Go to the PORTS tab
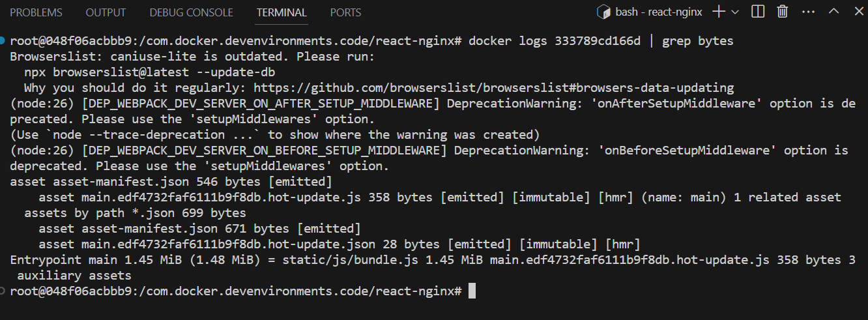The image size is (868, 320). pos(346,12)
